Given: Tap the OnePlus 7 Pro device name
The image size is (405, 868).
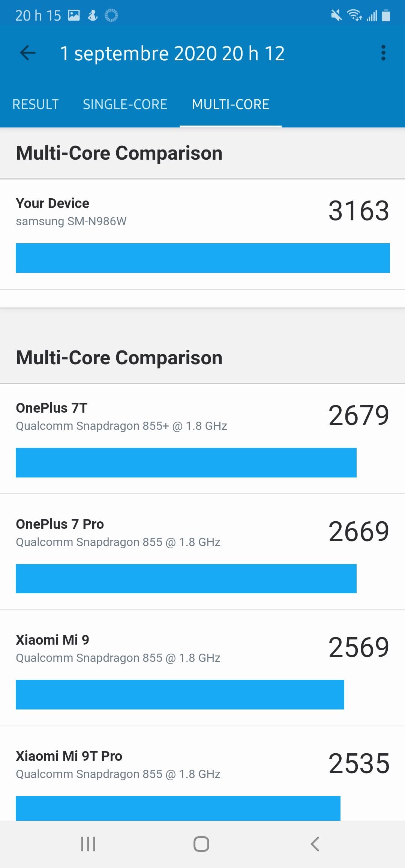Looking at the screenshot, I should [x=60, y=524].
